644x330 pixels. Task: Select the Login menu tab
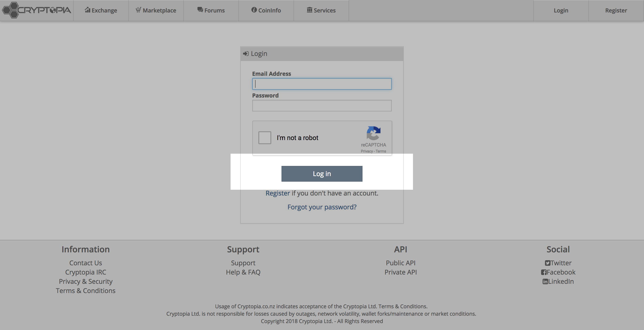click(x=561, y=10)
